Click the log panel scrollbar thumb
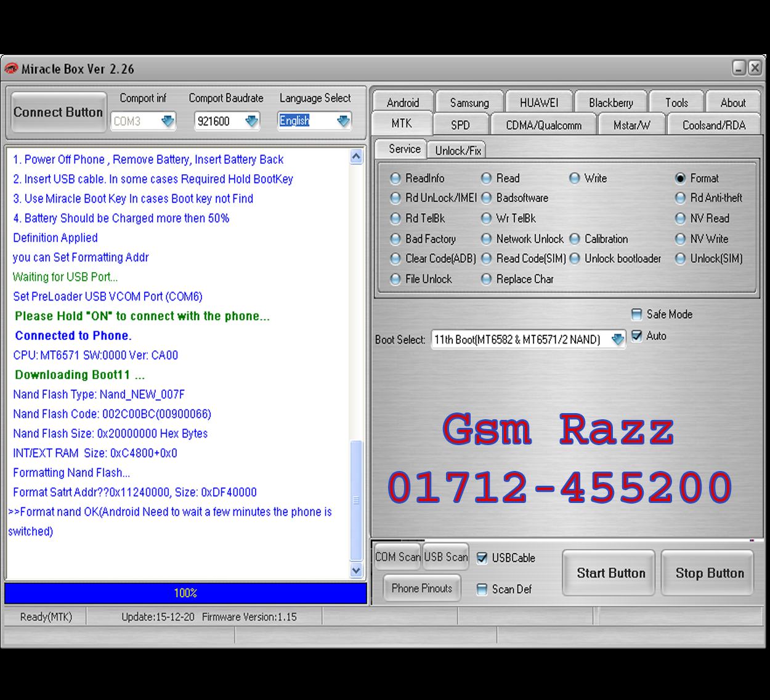Image resolution: width=770 pixels, height=700 pixels. (x=356, y=500)
